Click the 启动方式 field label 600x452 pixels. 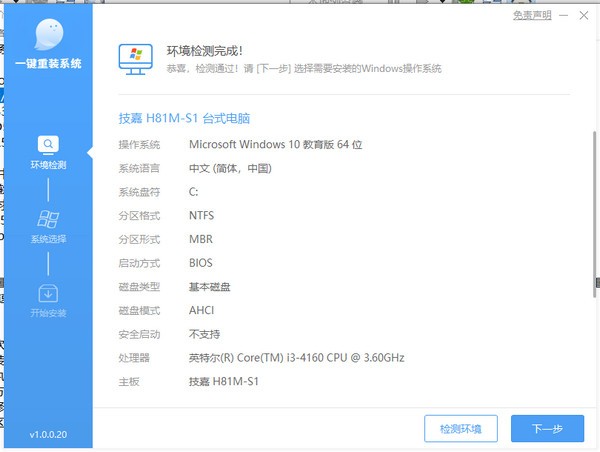pos(139,263)
